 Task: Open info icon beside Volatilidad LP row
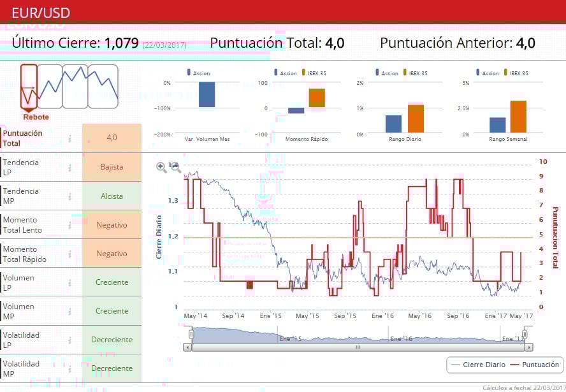tap(70, 340)
